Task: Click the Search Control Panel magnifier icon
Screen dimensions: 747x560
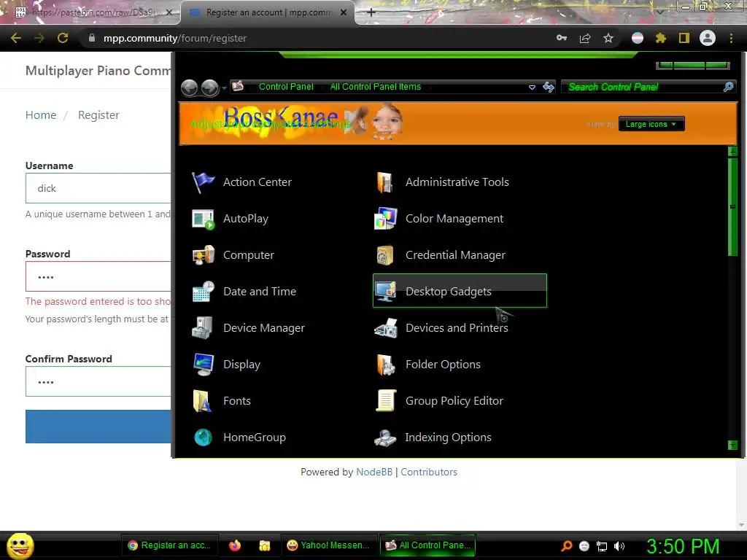Action: 728,87
